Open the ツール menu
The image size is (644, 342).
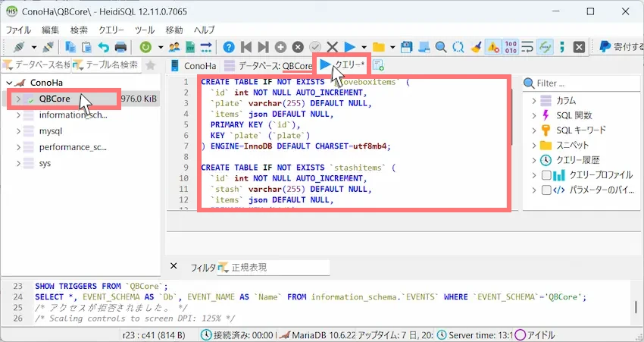[x=145, y=30]
